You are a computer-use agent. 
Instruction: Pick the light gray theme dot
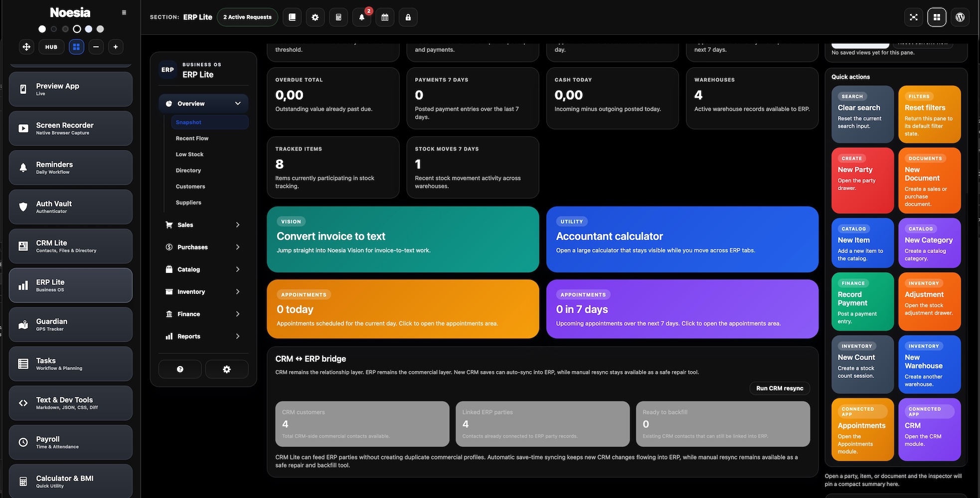tap(100, 29)
